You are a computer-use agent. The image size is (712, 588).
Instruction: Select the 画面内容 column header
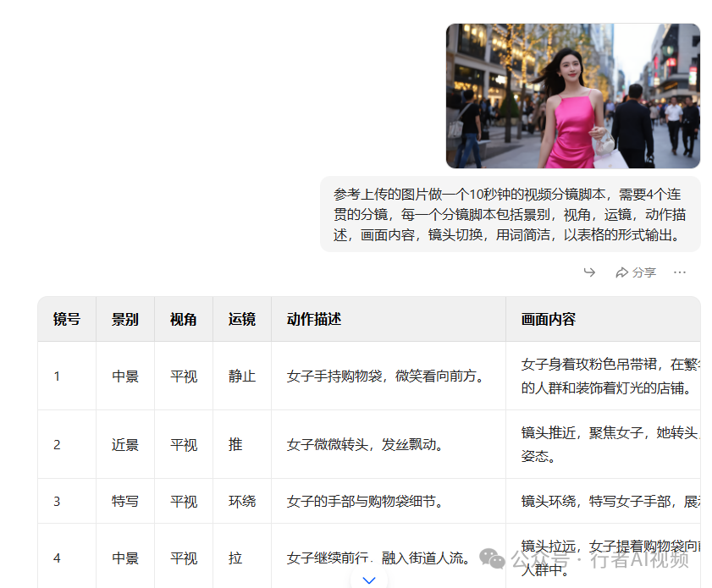604,319
